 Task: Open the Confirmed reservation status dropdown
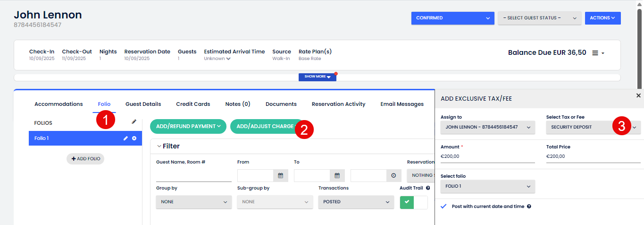pyautogui.click(x=452, y=18)
